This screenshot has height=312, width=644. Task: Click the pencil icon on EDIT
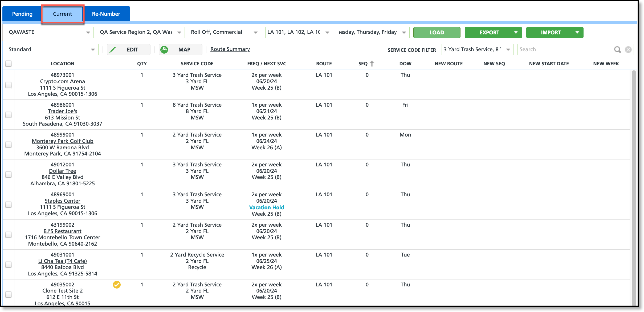(113, 50)
